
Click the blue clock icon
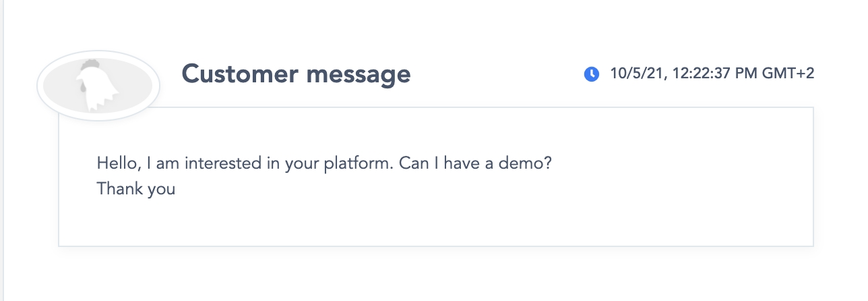(x=592, y=74)
